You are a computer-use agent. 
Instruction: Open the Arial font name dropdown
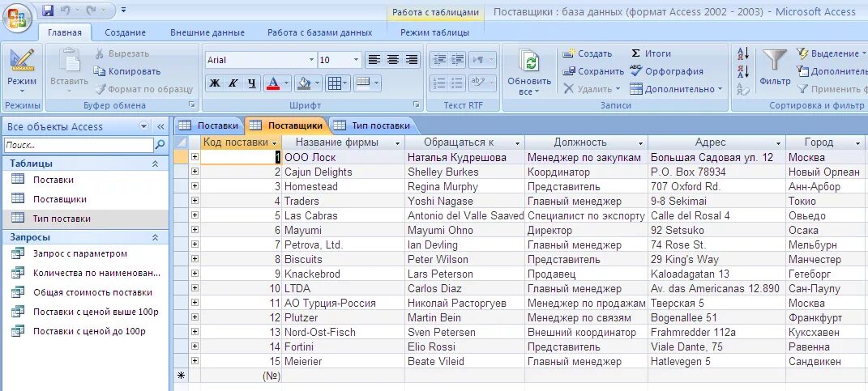pos(312,60)
